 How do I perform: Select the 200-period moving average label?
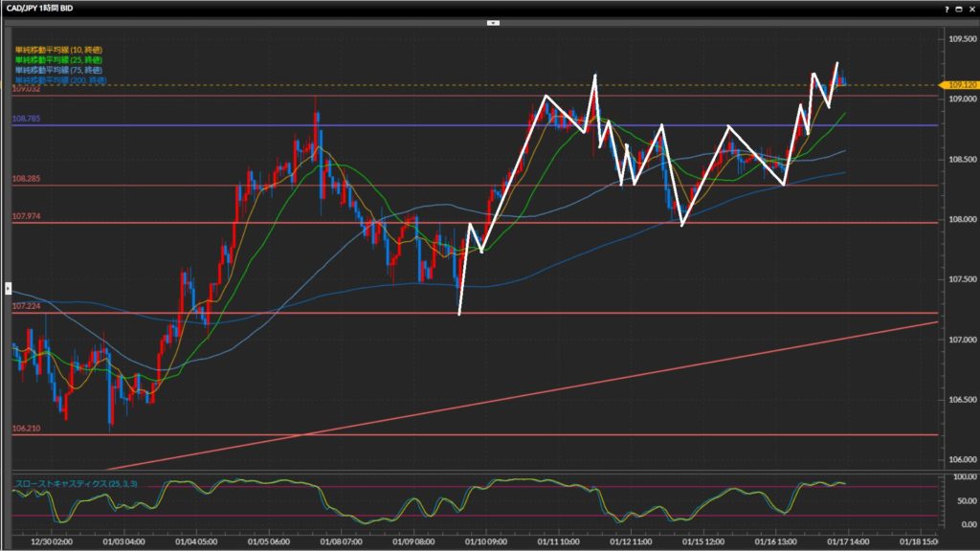[x=59, y=78]
